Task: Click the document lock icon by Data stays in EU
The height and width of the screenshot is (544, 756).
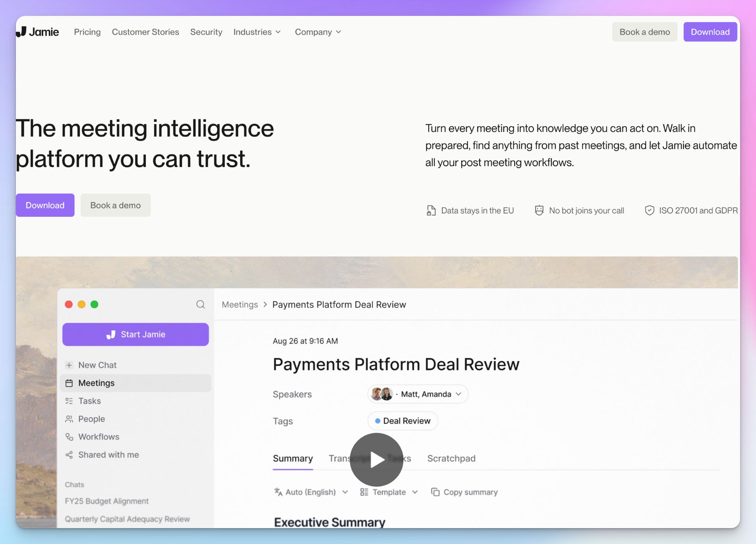Action: tap(431, 211)
